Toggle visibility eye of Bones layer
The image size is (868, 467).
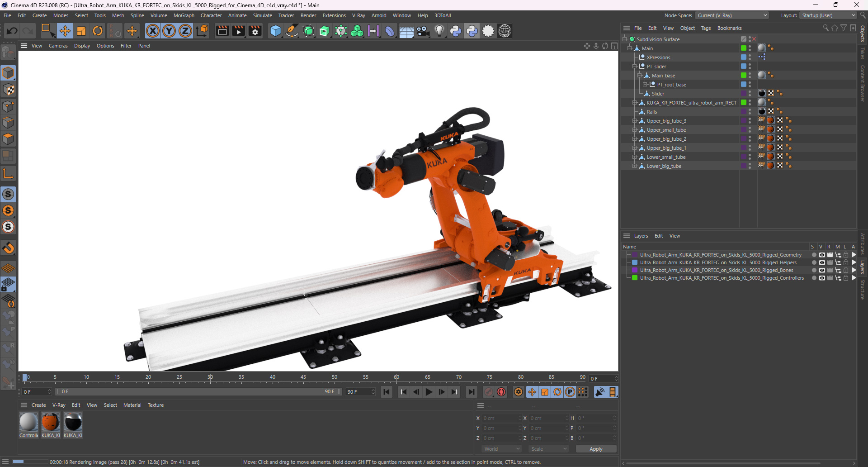pos(822,270)
